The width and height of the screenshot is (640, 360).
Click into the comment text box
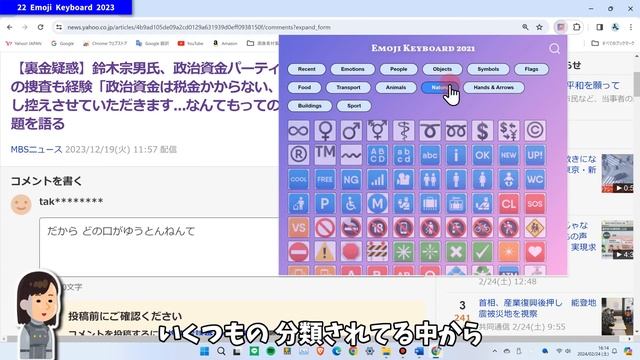[x=160, y=247]
